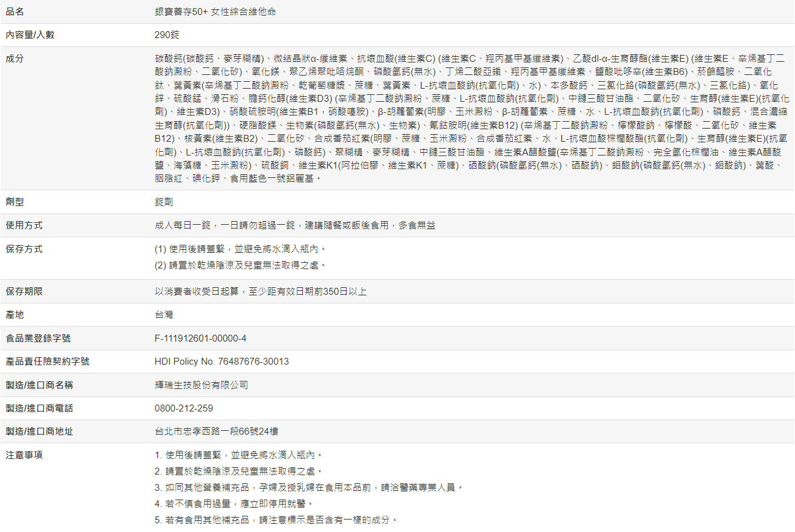Click the 使用方式 row label

pyautogui.click(x=24, y=225)
